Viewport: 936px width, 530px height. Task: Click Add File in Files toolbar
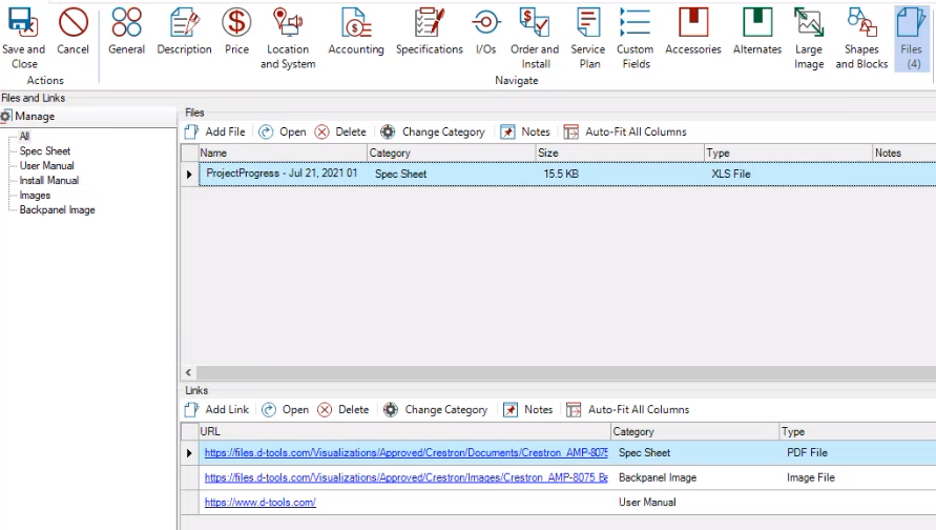215,132
